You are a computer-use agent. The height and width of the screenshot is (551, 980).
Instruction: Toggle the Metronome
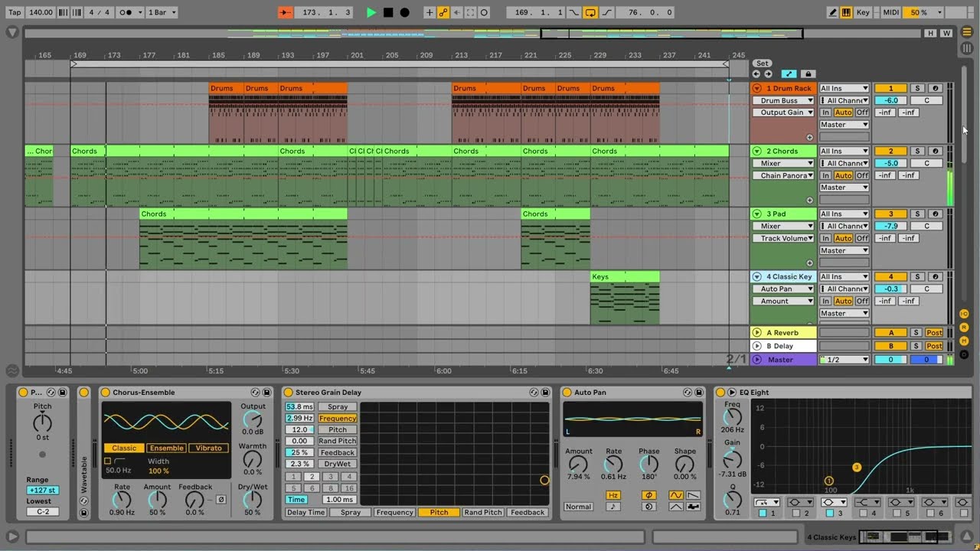131,12
